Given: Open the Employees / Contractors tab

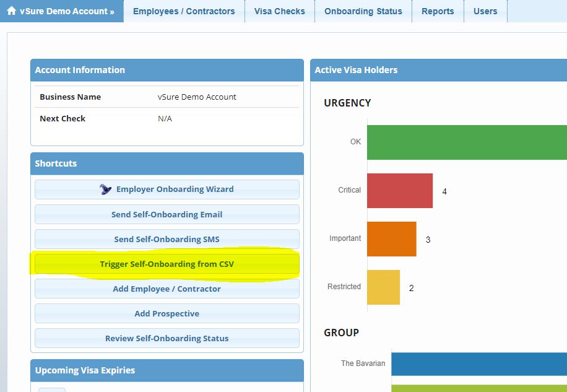Looking at the screenshot, I should [x=184, y=11].
